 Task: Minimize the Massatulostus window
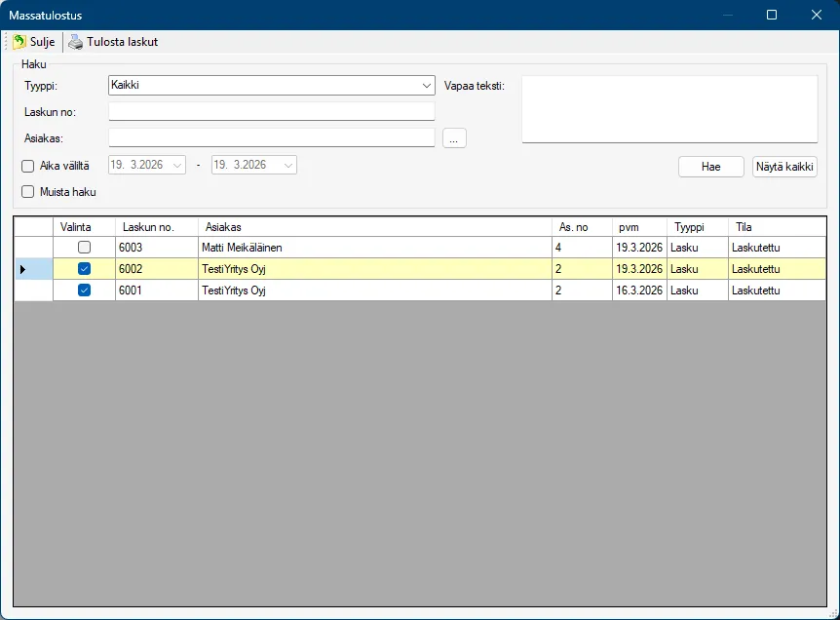(x=726, y=15)
